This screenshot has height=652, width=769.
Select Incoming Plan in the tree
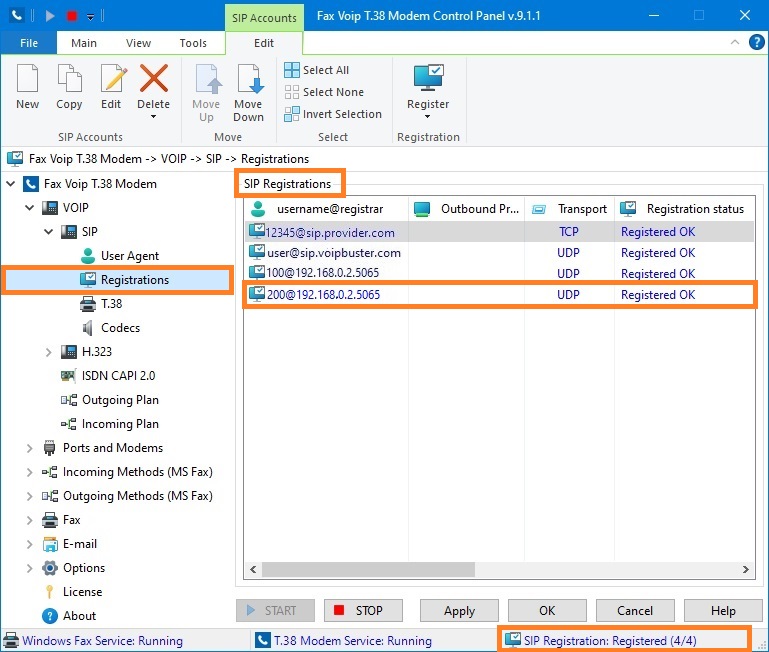click(109, 424)
